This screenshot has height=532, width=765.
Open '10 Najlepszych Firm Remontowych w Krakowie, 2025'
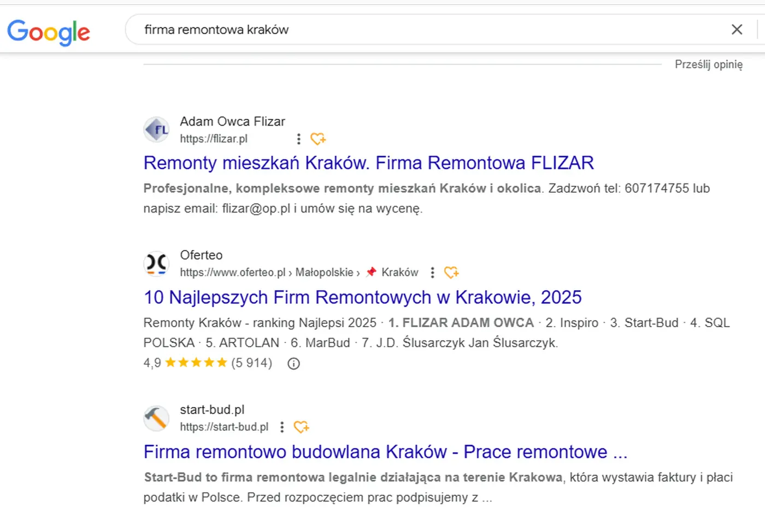pyautogui.click(x=362, y=297)
